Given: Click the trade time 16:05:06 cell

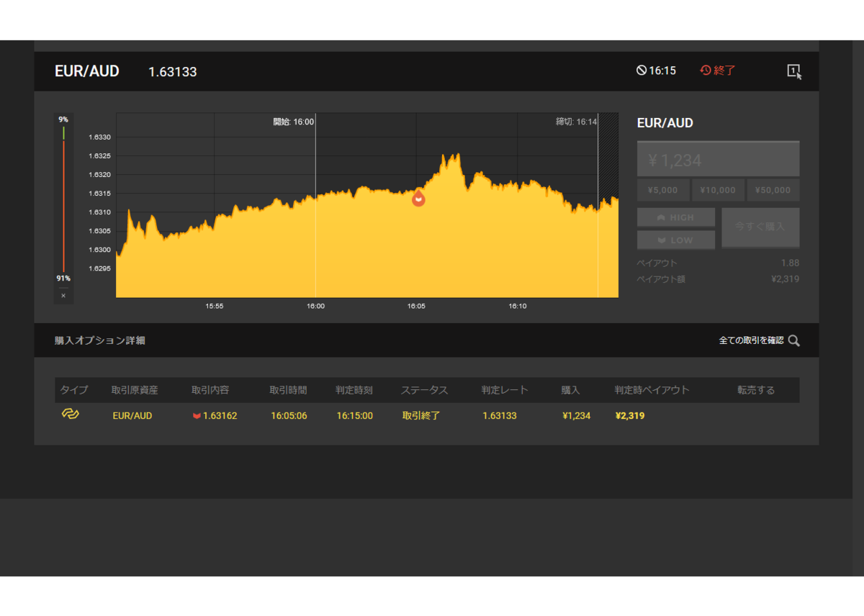Looking at the screenshot, I should click(289, 416).
